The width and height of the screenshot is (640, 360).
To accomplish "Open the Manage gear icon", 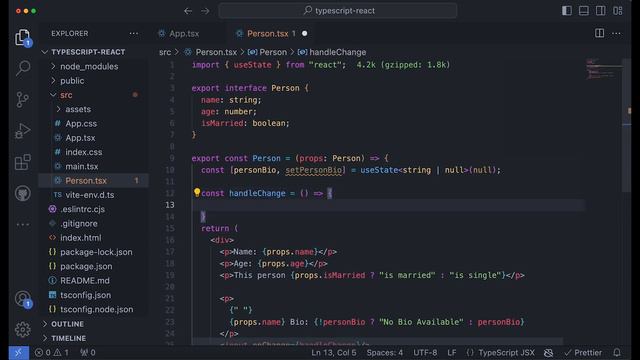I will (23, 329).
